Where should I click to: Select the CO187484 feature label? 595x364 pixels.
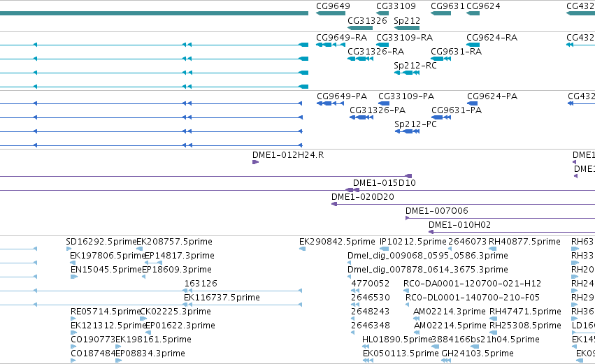(x=93, y=354)
